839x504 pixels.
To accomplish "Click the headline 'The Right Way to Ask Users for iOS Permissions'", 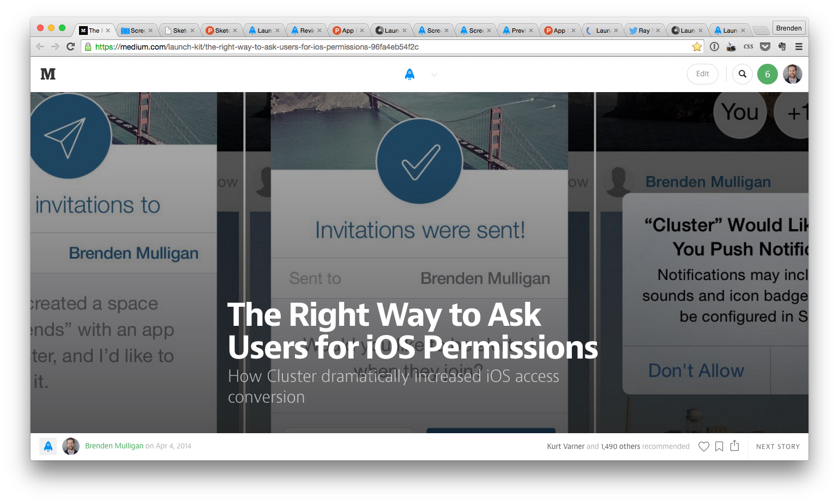I will click(413, 331).
